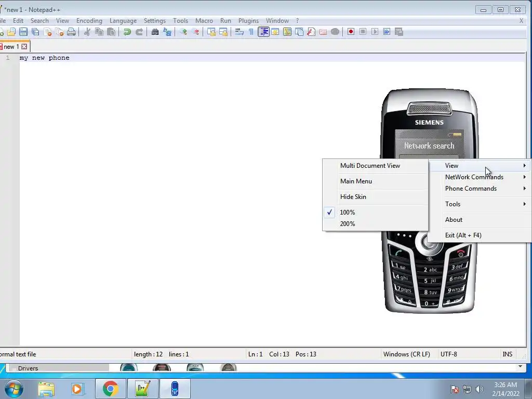Click About in the phone context menu
Viewport: 532px width, 399px height.
(480, 220)
